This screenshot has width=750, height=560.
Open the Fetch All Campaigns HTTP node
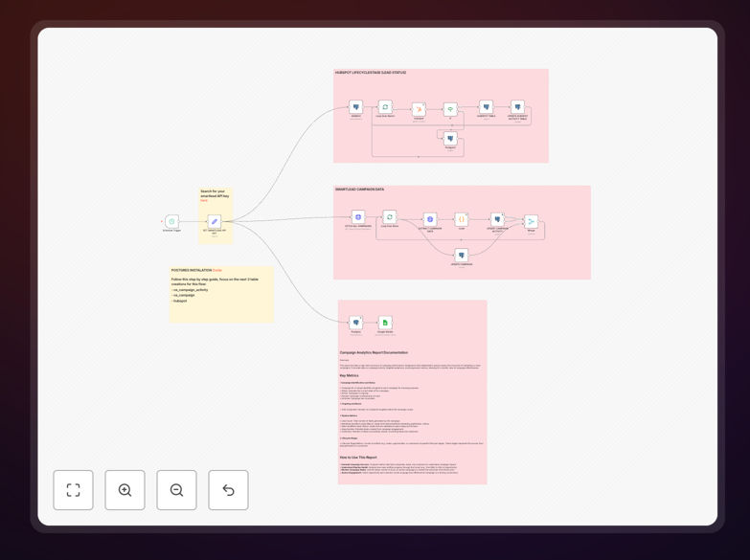[358, 217]
